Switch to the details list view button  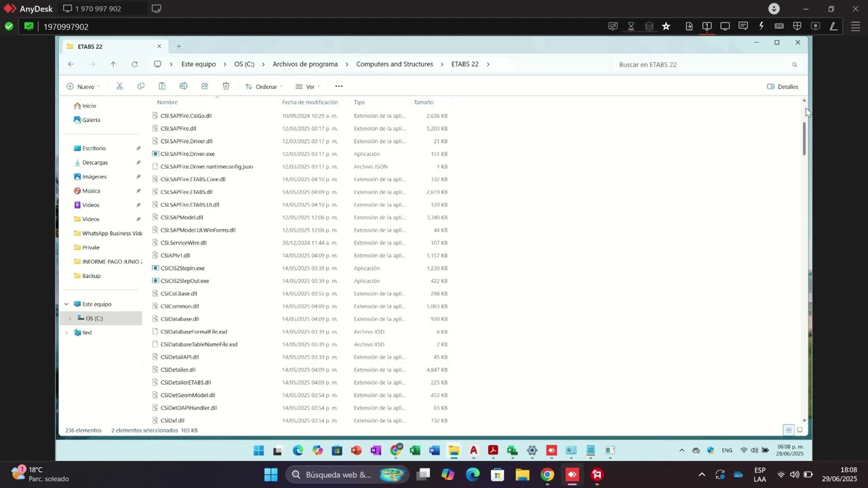coord(789,430)
